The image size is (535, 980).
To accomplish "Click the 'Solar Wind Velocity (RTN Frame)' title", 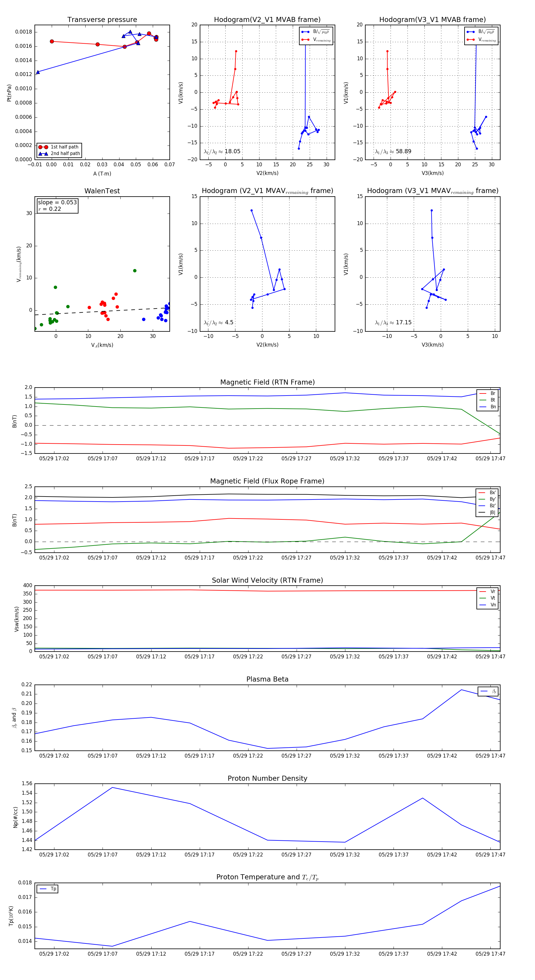I will click(267, 580).
